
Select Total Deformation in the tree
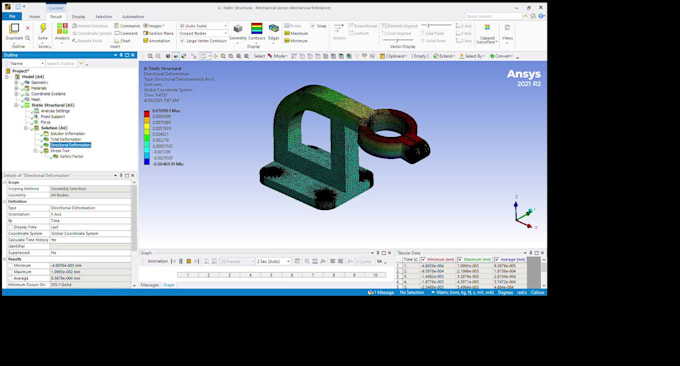(x=65, y=139)
